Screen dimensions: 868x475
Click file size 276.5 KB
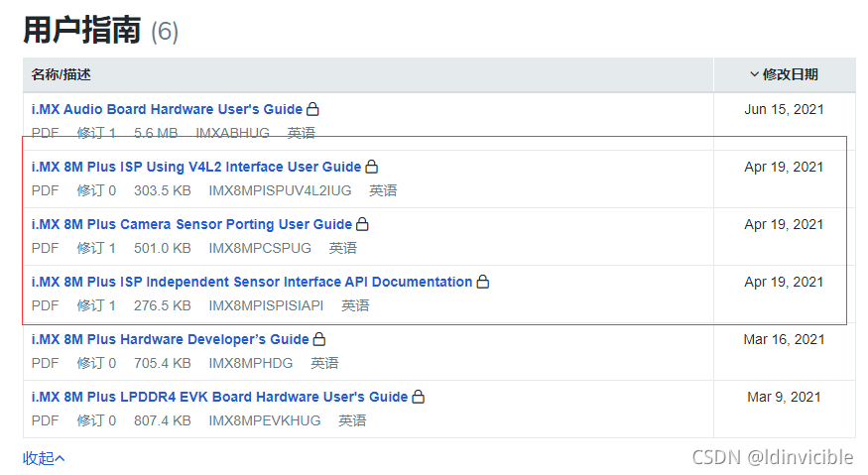[x=163, y=305]
